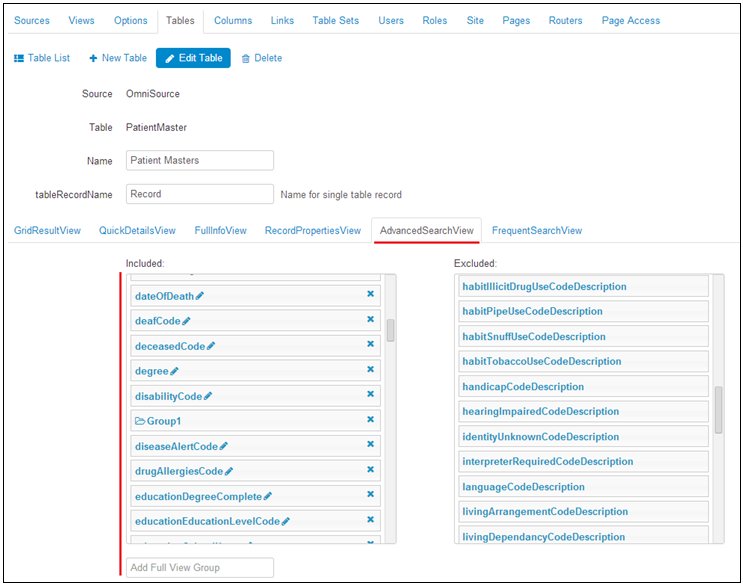Remove Group1 using its X icon
The width and height of the screenshot is (743, 585).
coord(370,419)
